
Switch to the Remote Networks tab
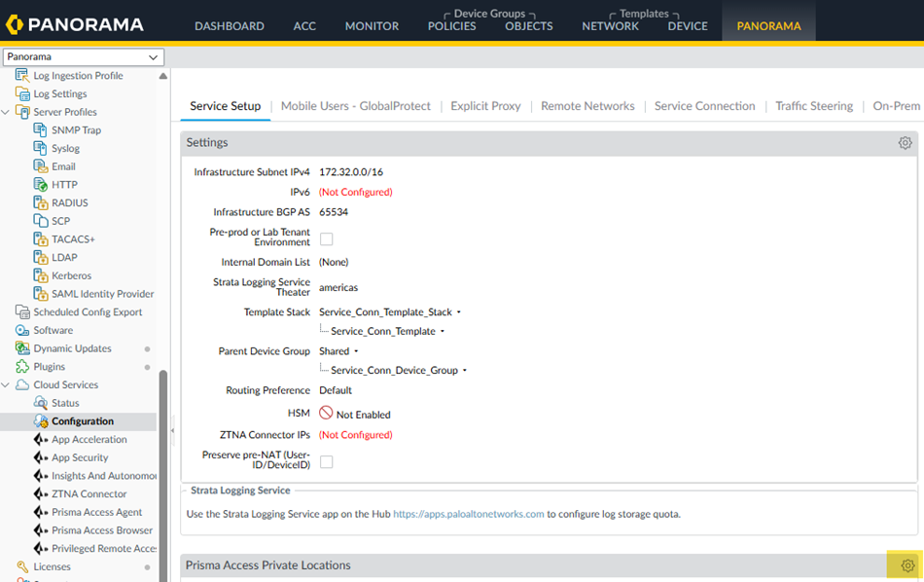[587, 106]
